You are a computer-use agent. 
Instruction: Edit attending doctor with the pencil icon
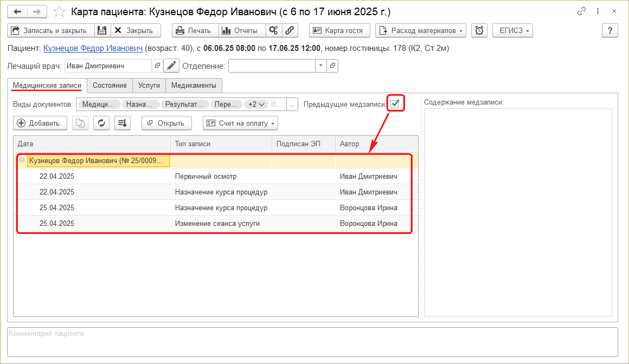tap(171, 66)
